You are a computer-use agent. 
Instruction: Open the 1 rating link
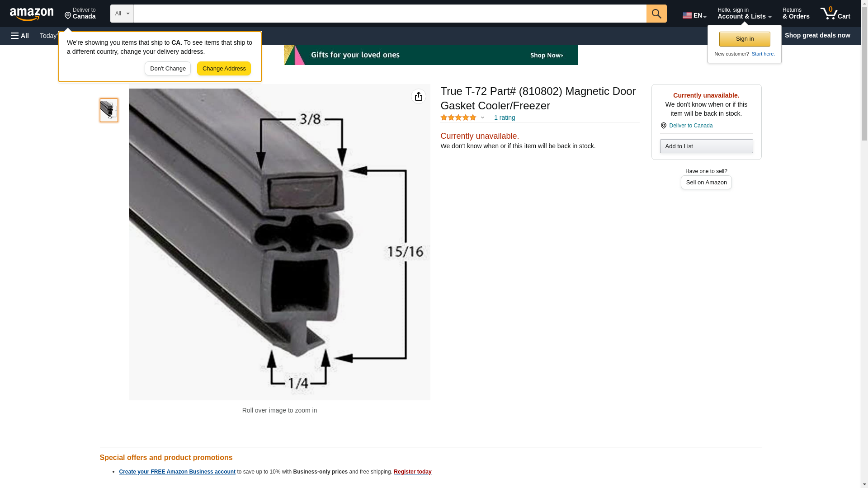[x=505, y=117]
